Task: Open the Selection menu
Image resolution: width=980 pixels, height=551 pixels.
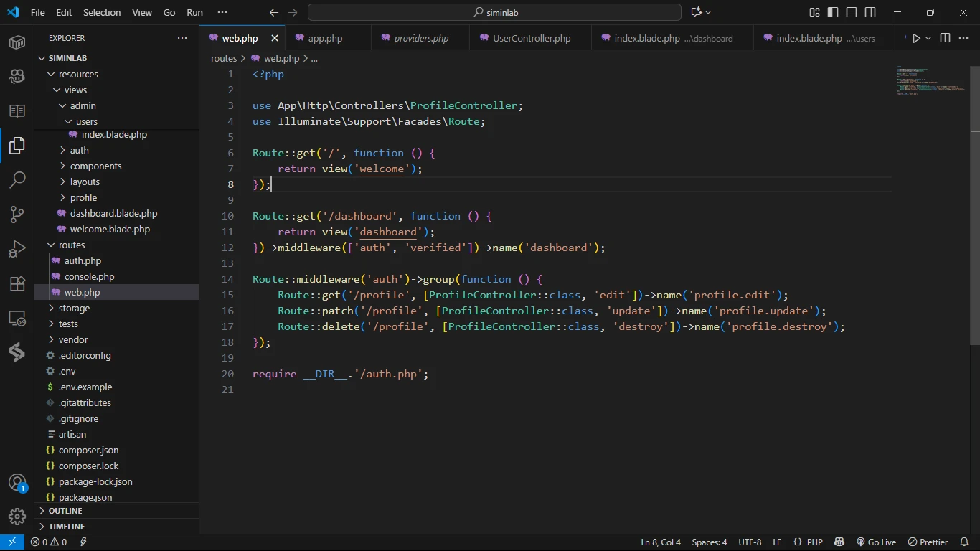Action: [x=102, y=12]
